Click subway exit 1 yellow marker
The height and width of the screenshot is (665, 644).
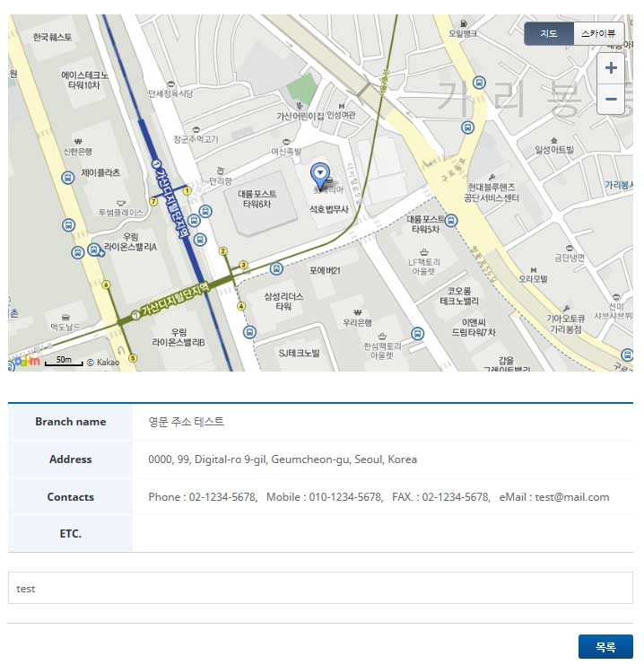point(187,191)
